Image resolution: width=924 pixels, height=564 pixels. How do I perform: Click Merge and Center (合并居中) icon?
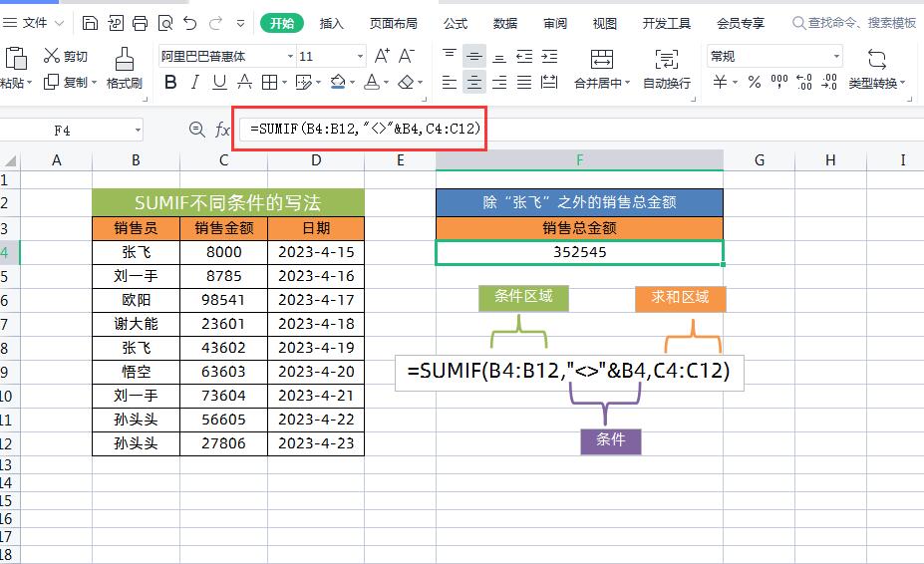coord(602,59)
